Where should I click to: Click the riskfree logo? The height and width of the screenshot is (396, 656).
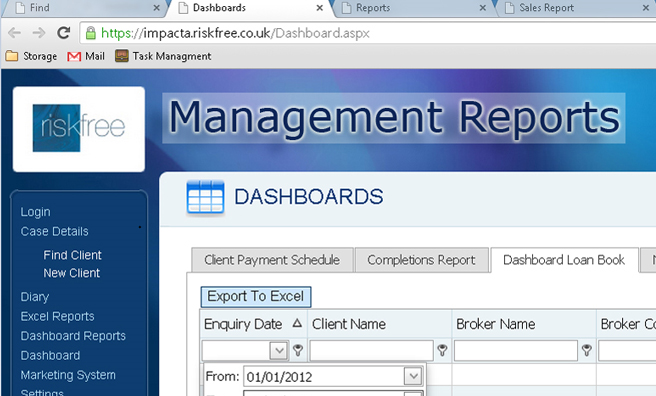pos(79,128)
